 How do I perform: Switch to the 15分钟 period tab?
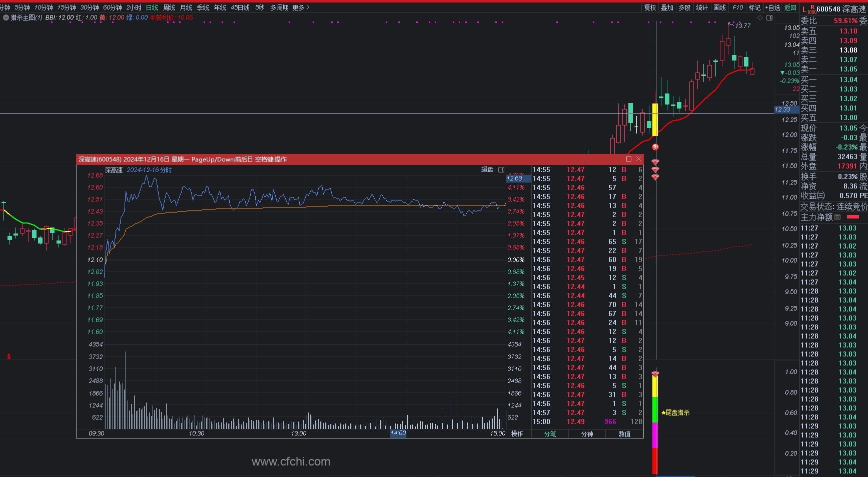click(x=67, y=7)
